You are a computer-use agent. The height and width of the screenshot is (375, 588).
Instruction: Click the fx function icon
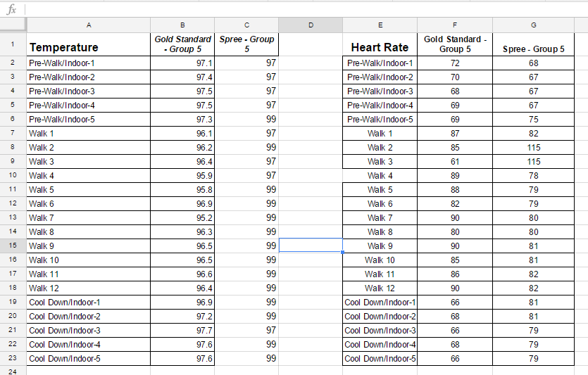coord(11,10)
